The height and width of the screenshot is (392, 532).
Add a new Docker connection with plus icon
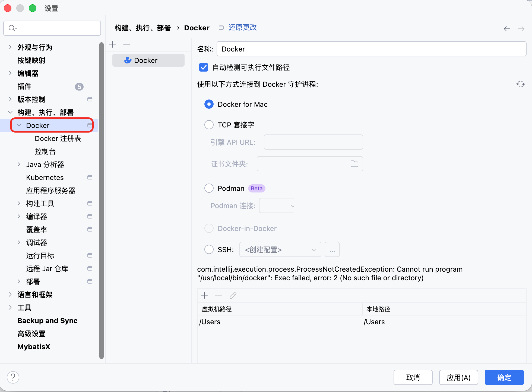(113, 44)
